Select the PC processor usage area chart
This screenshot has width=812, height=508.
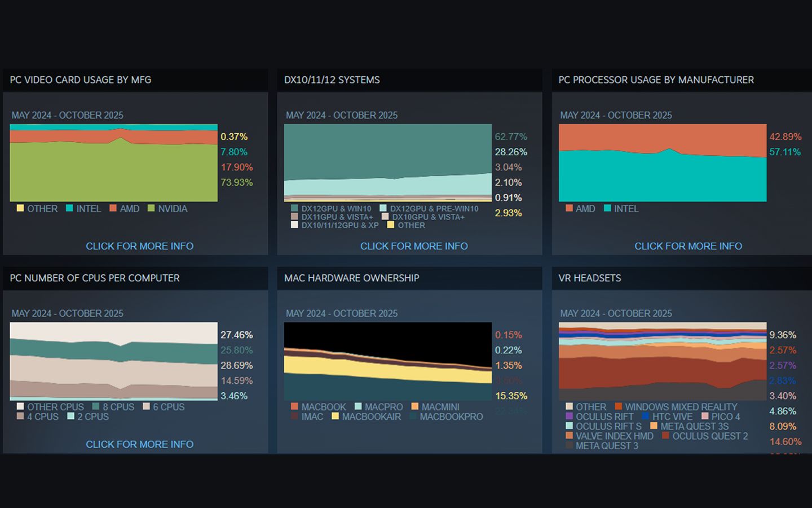coord(662,169)
